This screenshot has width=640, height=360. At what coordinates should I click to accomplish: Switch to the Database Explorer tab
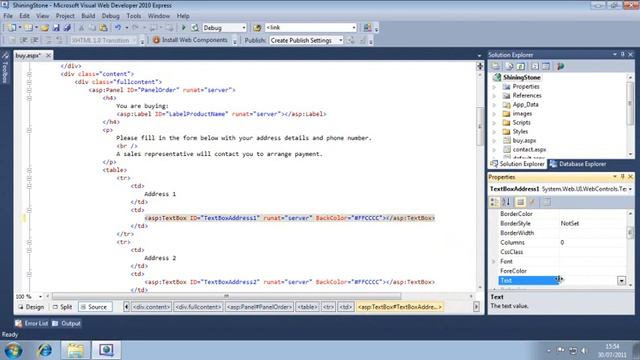578,164
